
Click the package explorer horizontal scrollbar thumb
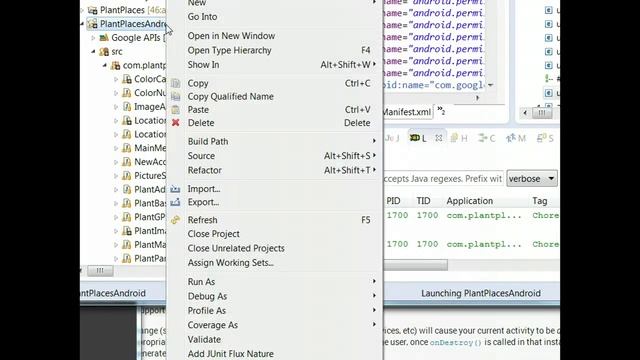coord(100,271)
